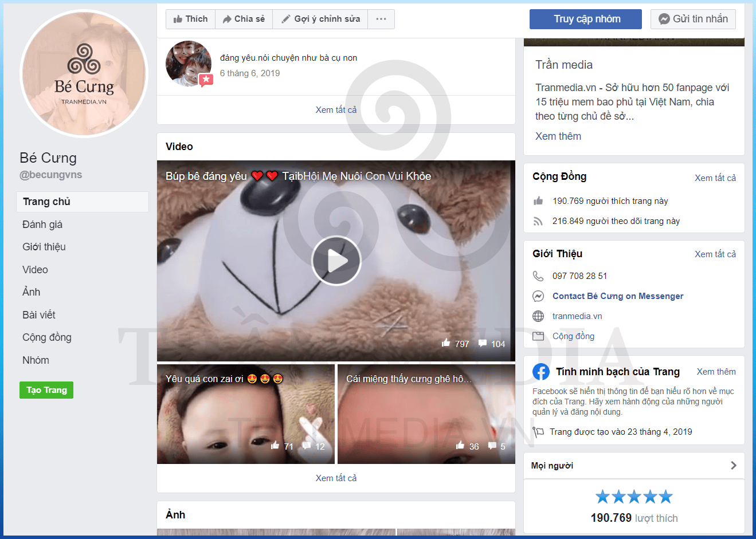Viewport: 756px width, 539px height.
Task: Click reviewer avatar beside the 6 tháng 6 review
Action: pos(189,64)
